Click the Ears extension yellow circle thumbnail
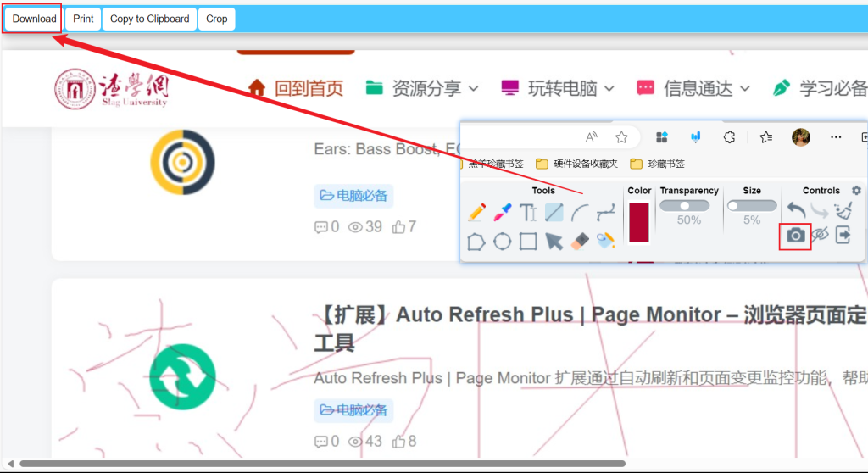The image size is (868, 473). click(x=183, y=162)
